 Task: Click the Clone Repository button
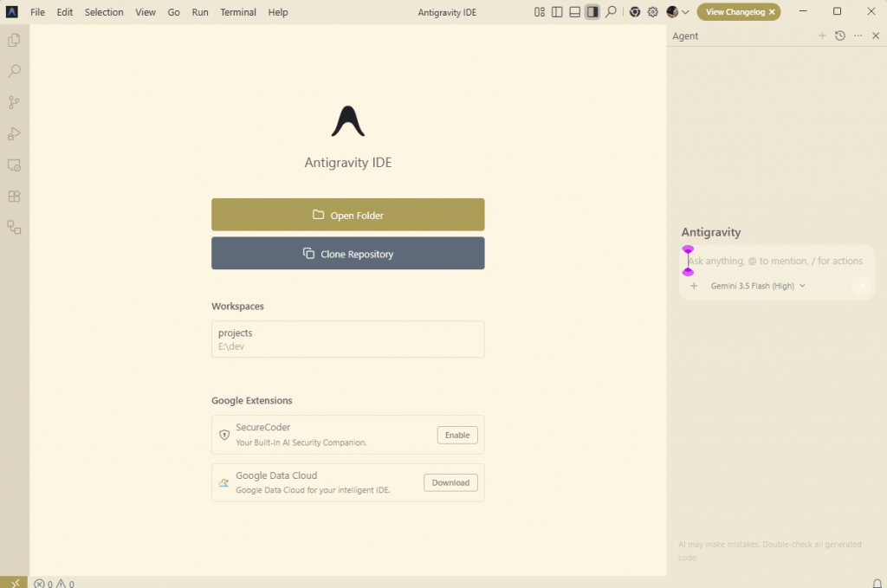point(348,253)
